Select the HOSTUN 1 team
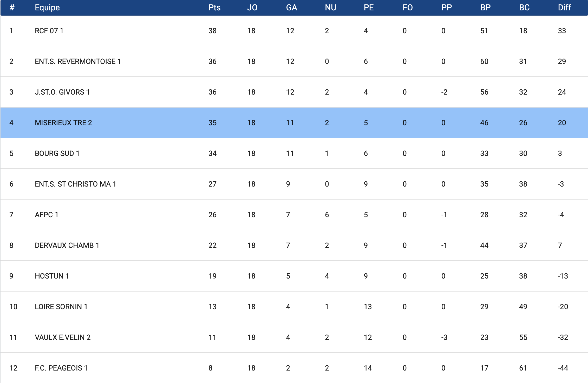The width and height of the screenshot is (588, 383). [x=52, y=276]
